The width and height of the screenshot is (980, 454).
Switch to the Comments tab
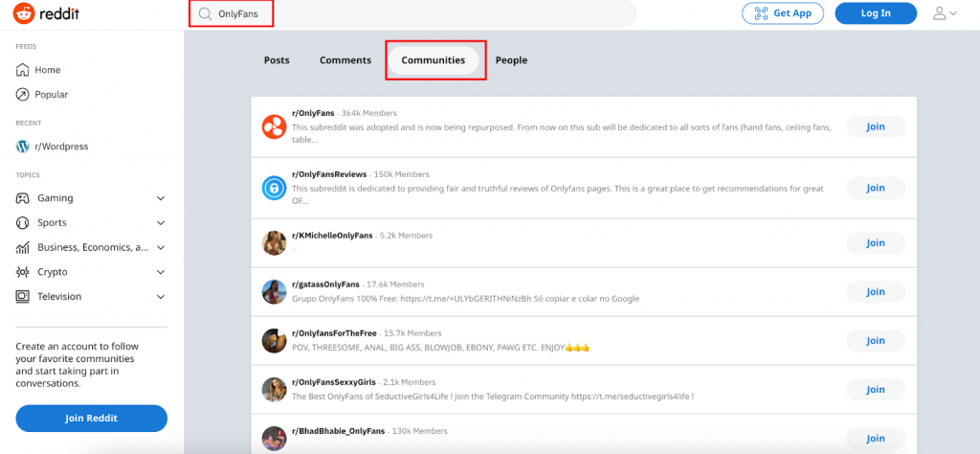point(345,60)
